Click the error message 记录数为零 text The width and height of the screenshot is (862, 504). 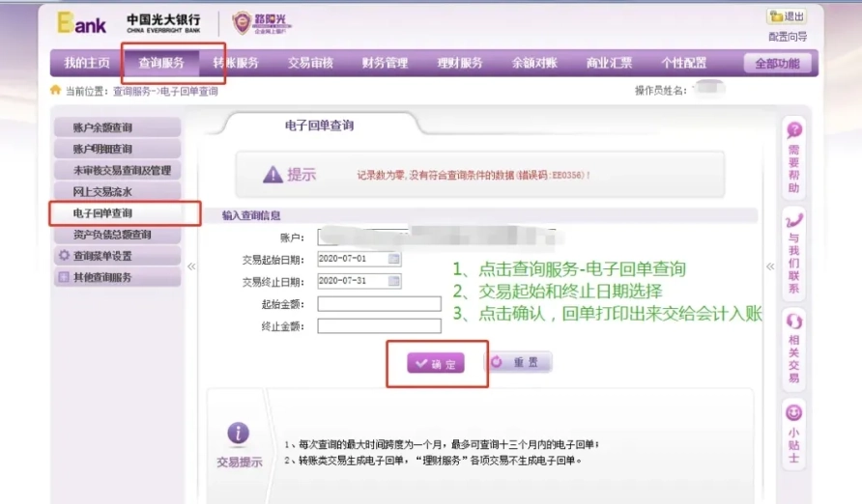(x=474, y=175)
